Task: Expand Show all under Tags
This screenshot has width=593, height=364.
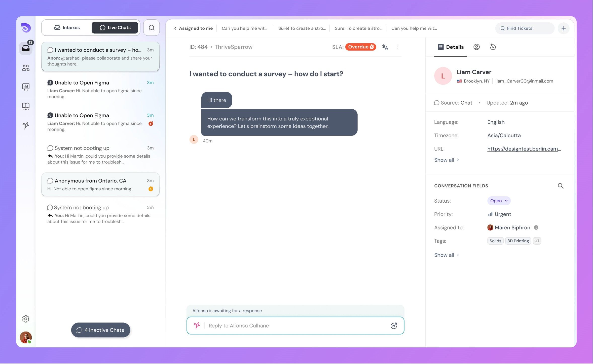Action: (447, 255)
